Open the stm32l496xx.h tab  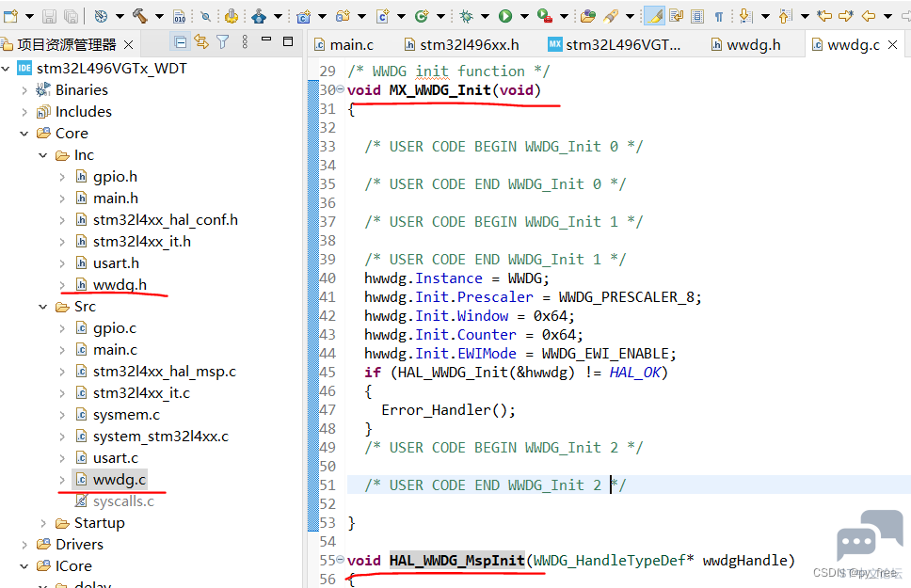pyautogui.click(x=462, y=45)
